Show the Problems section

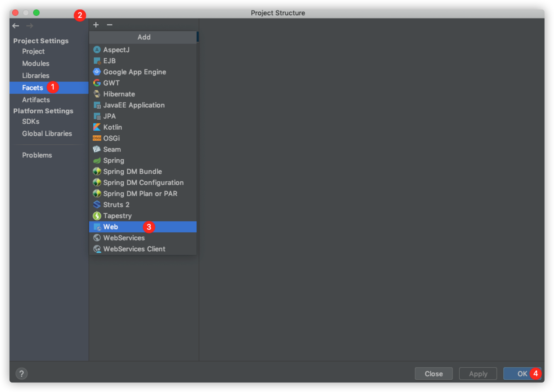pyautogui.click(x=37, y=155)
